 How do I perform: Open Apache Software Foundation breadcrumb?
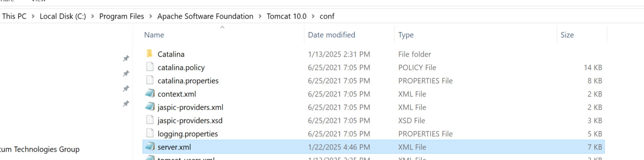pyautogui.click(x=205, y=16)
